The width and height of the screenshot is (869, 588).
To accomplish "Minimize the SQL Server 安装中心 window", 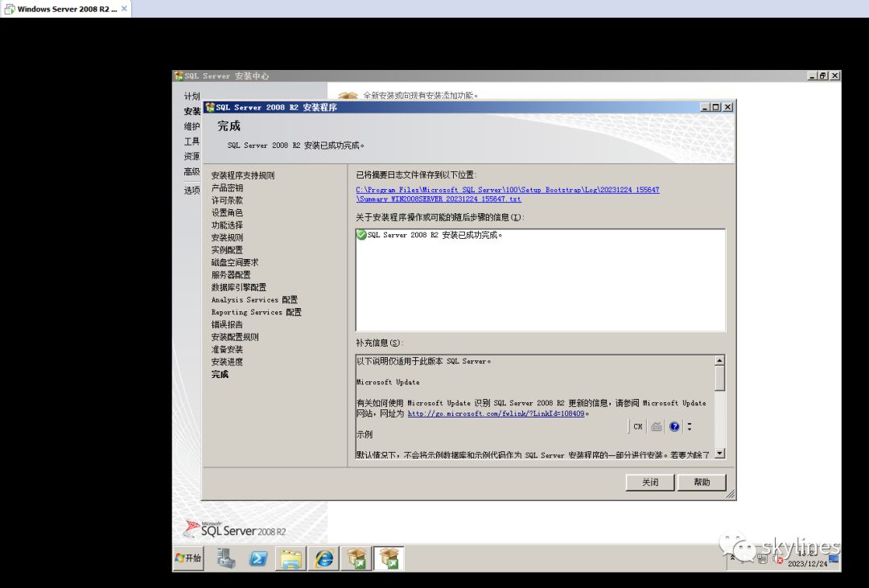I will tap(813, 76).
